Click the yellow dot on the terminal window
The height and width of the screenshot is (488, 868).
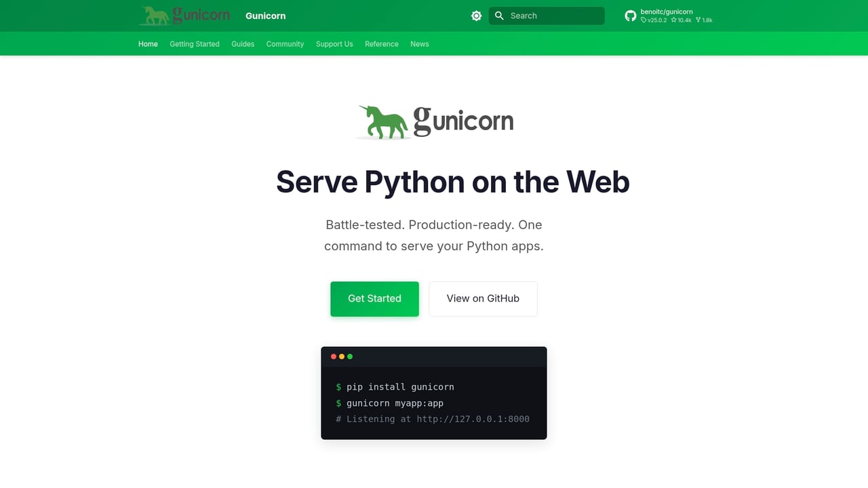tap(341, 356)
